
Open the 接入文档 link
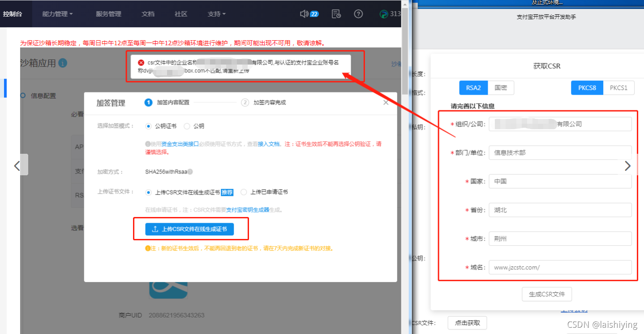[269, 144]
